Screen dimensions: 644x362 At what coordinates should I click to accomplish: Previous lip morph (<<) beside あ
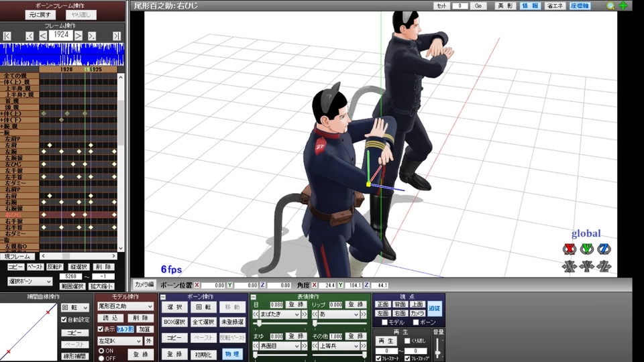click(315, 314)
